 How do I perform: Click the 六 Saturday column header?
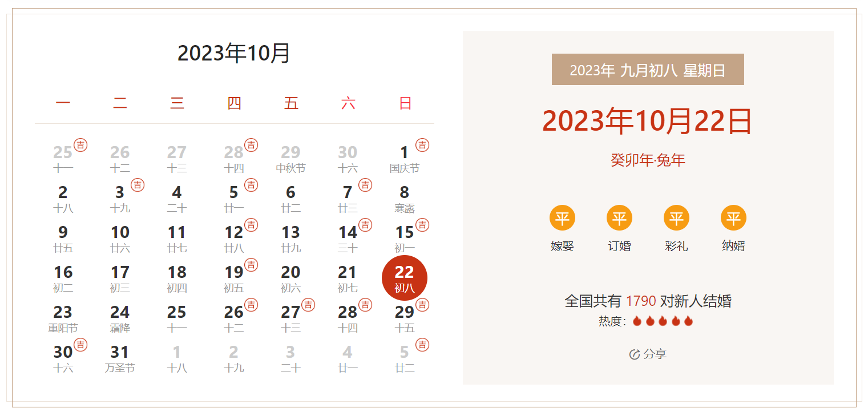(x=348, y=103)
